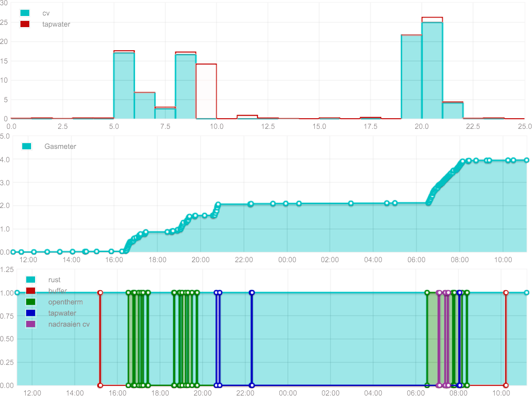
Task: Click the purple nadraaien cv swatch
Action: 30,324
